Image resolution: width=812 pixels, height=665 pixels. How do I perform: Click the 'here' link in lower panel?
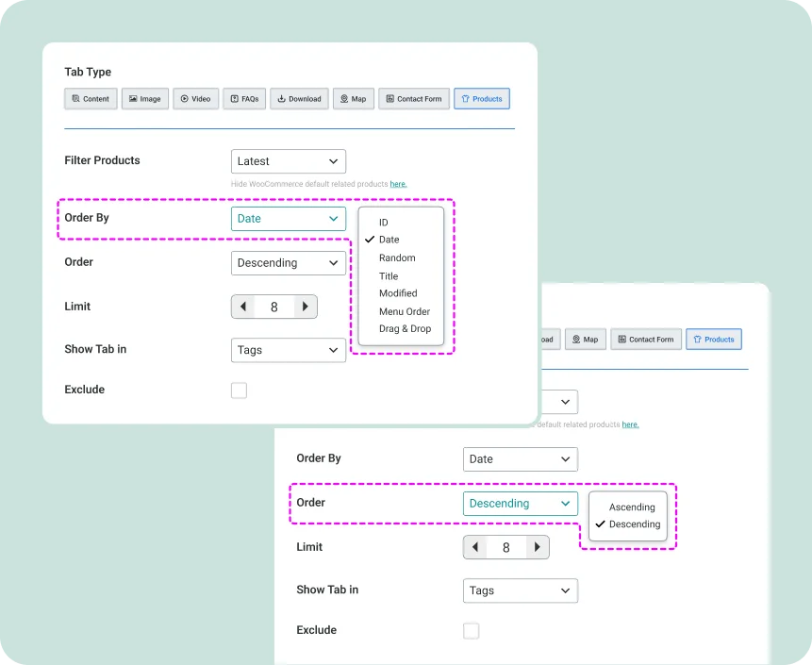click(x=630, y=424)
